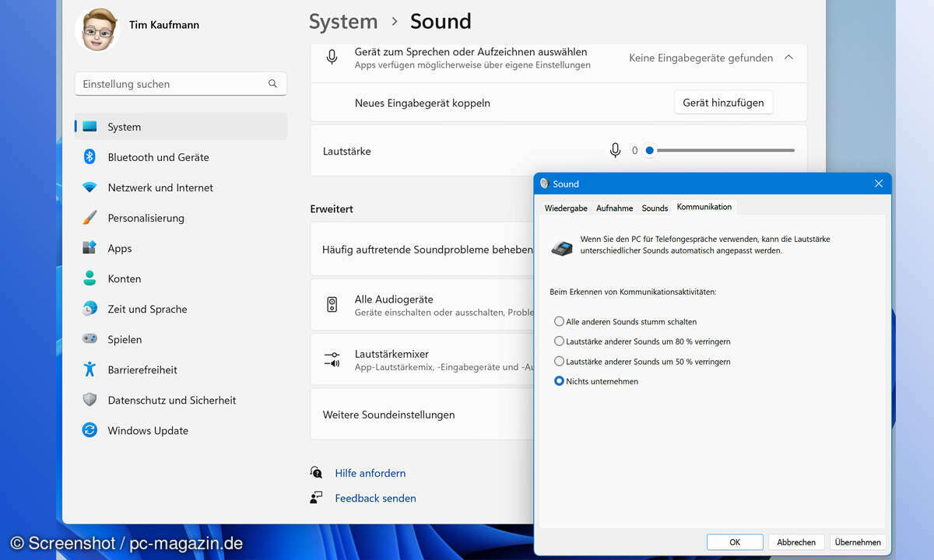Screen dimensions: 934x560
Task: Open the Sounds tab
Action: (x=655, y=208)
